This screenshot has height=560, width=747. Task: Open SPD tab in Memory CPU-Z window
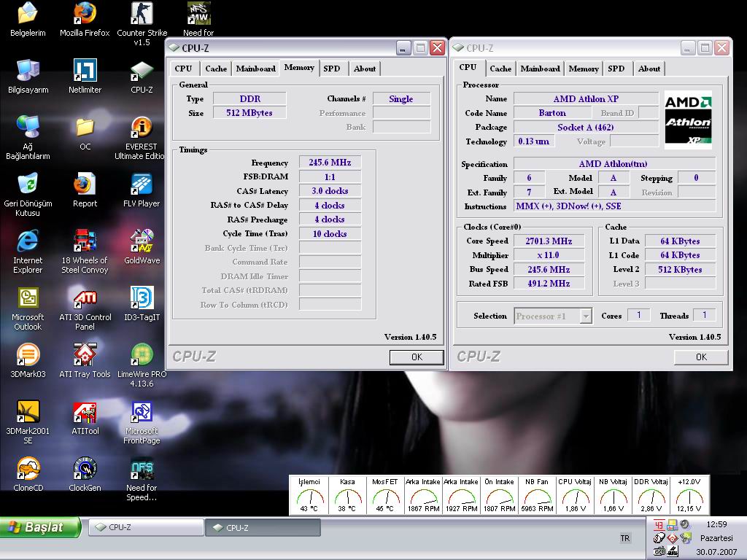coord(332,69)
